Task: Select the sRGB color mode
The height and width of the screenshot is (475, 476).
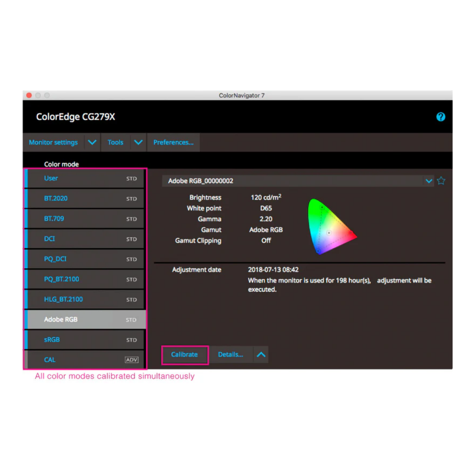Action: coord(84,339)
